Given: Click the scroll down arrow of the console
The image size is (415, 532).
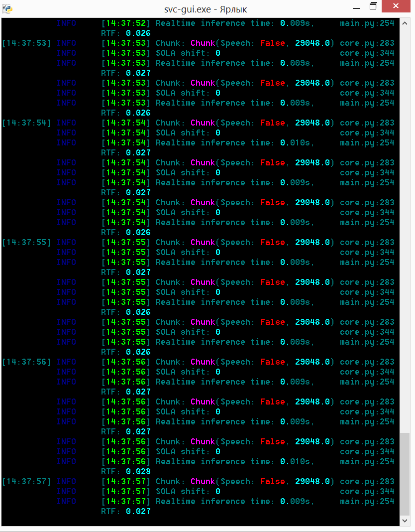Looking at the screenshot, I should tap(406, 520).
